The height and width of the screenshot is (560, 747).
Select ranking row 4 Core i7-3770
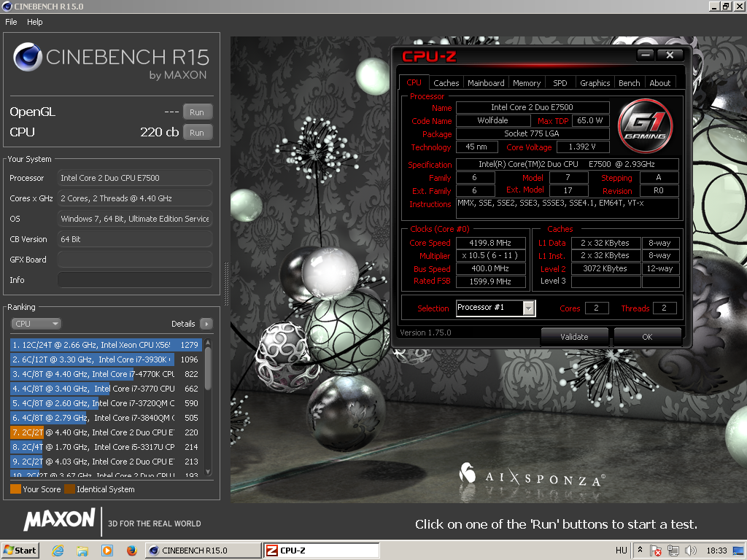(106, 389)
